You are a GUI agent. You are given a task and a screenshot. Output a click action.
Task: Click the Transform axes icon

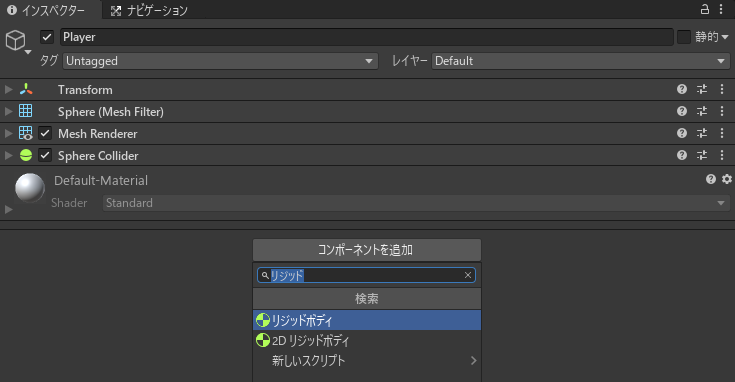point(26,89)
